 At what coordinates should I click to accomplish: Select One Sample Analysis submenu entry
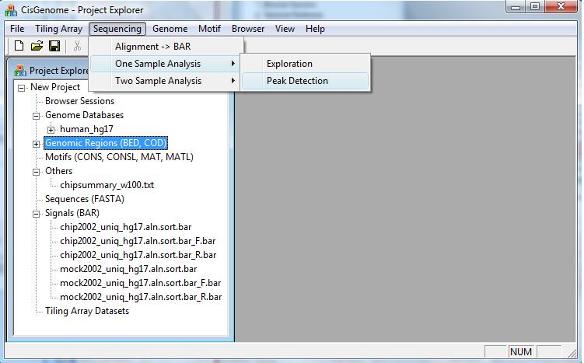[x=165, y=64]
